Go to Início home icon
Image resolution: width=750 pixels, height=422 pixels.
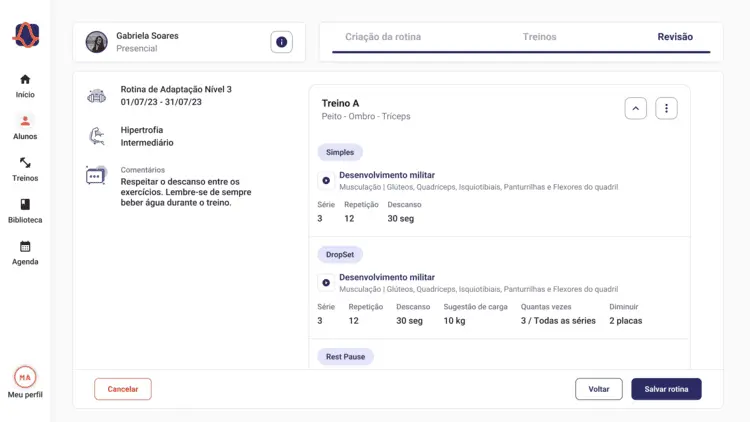[x=25, y=79]
